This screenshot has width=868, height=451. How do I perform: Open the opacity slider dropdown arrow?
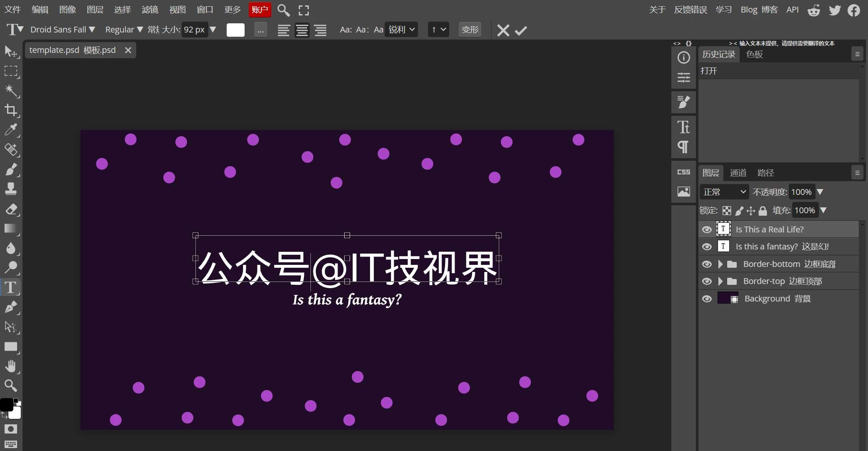tap(820, 192)
